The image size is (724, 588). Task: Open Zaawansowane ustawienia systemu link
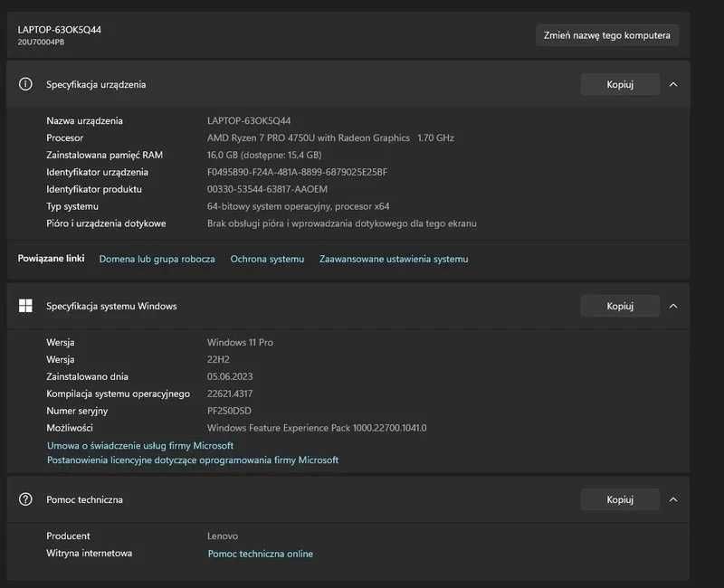(x=394, y=259)
